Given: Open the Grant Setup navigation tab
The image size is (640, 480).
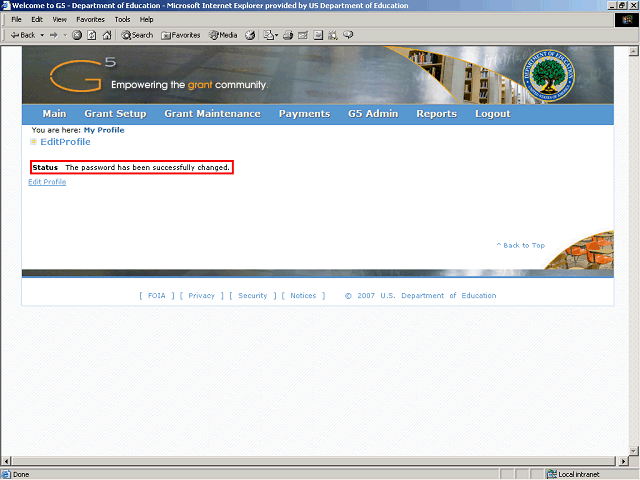Looking at the screenshot, I should tap(116, 114).
